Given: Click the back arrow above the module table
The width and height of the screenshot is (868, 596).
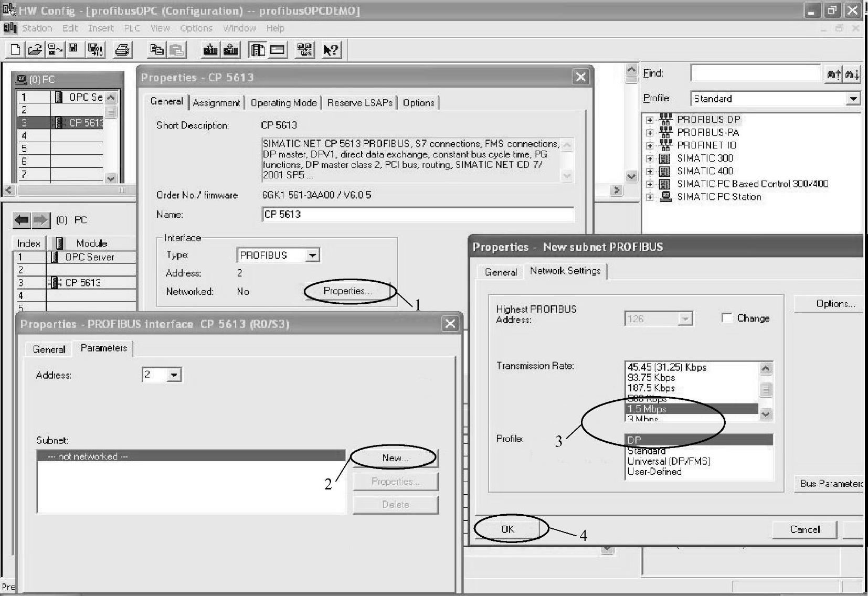Looking at the screenshot, I should click(x=22, y=220).
